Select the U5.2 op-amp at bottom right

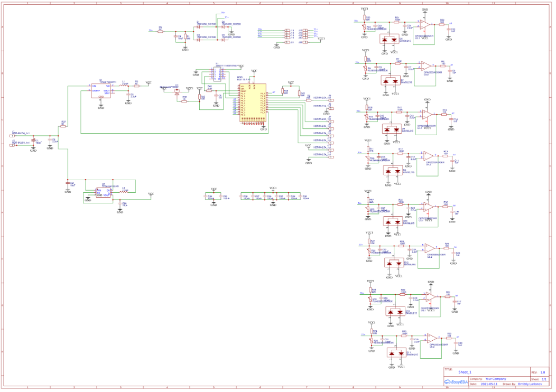[x=432, y=338]
